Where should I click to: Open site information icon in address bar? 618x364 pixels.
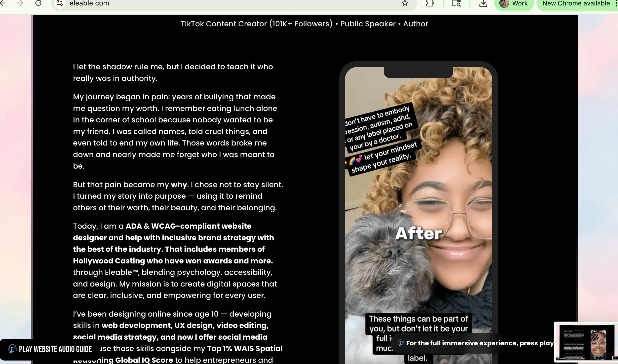pyautogui.click(x=60, y=3)
